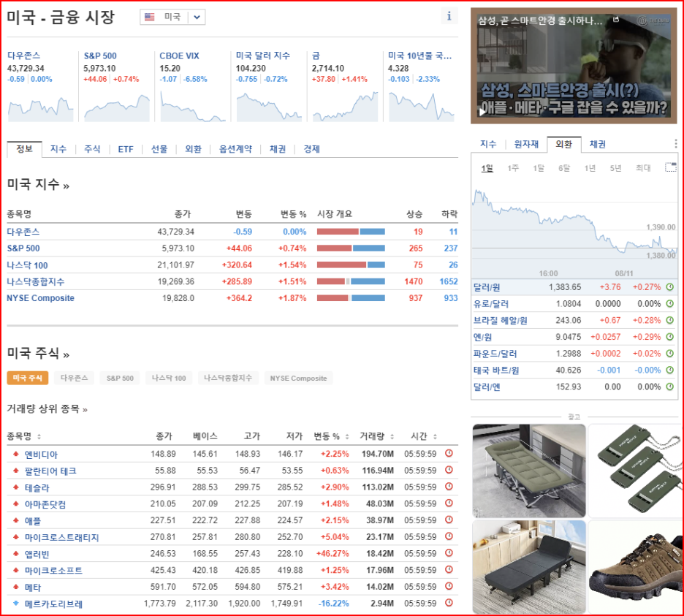The height and width of the screenshot is (616, 684).
Task: Open the ETF tab
Action: point(126,149)
